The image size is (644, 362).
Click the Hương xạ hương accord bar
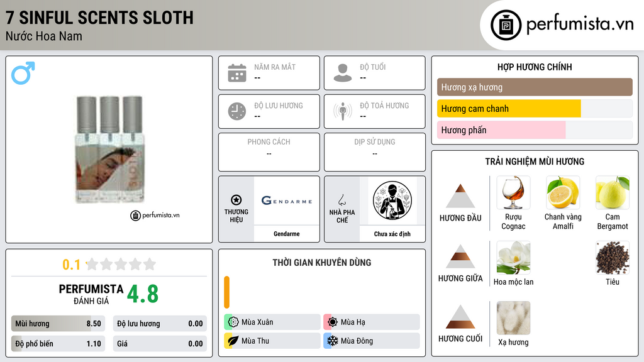[535, 87]
